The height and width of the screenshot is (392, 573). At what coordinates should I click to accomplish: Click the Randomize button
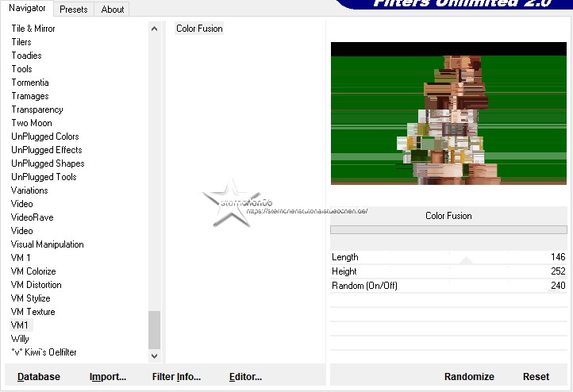click(469, 377)
